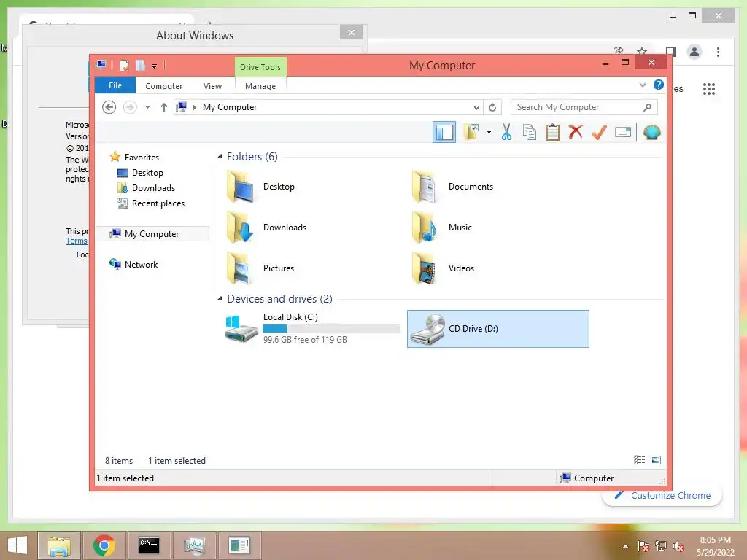This screenshot has width=747, height=560.
Task: Refresh the My Computer view
Action: (492, 107)
